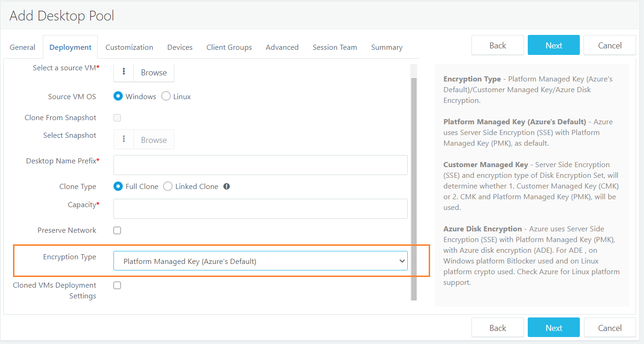This screenshot has height=344, width=644.
Task: Open the Encryption Type dropdown
Action: (260, 261)
